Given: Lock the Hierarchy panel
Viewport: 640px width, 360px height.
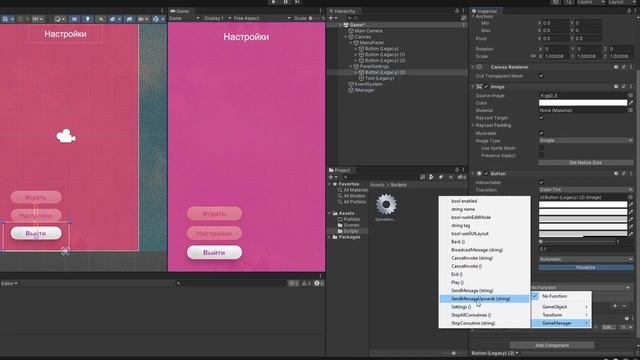Looking at the screenshot, I should click(457, 11).
